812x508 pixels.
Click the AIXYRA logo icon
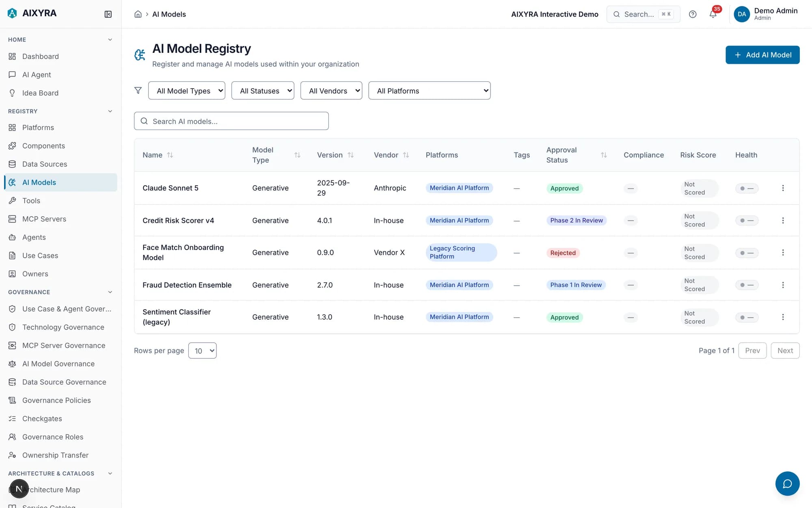[x=12, y=13]
